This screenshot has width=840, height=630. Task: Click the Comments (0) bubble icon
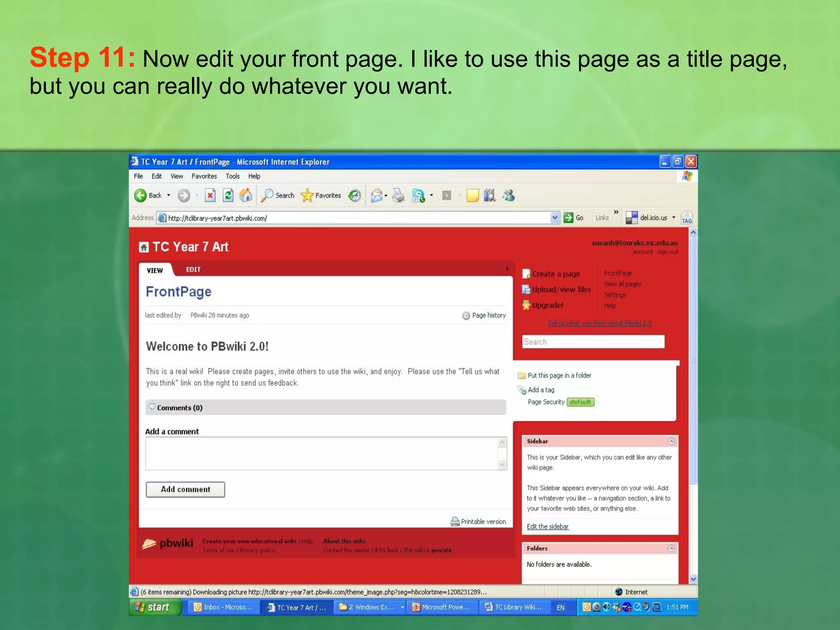pyautogui.click(x=152, y=407)
